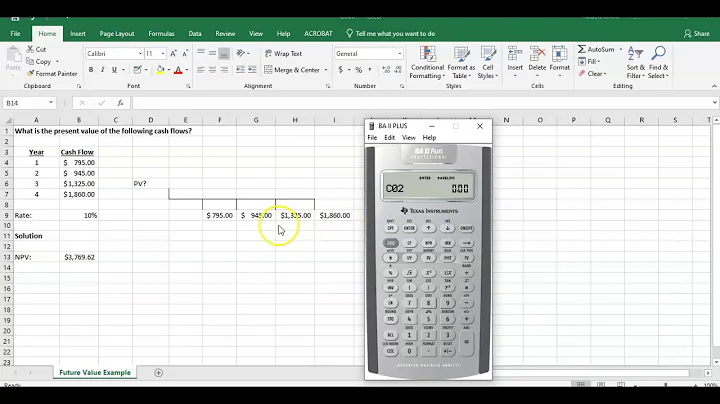720x404 pixels.
Task: Increase font size
Action: pos(174,54)
